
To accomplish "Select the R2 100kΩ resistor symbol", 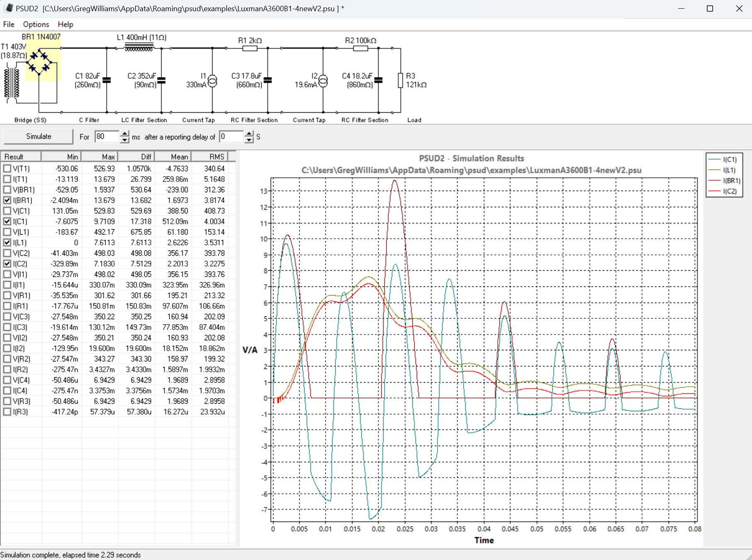I will pos(360,48).
